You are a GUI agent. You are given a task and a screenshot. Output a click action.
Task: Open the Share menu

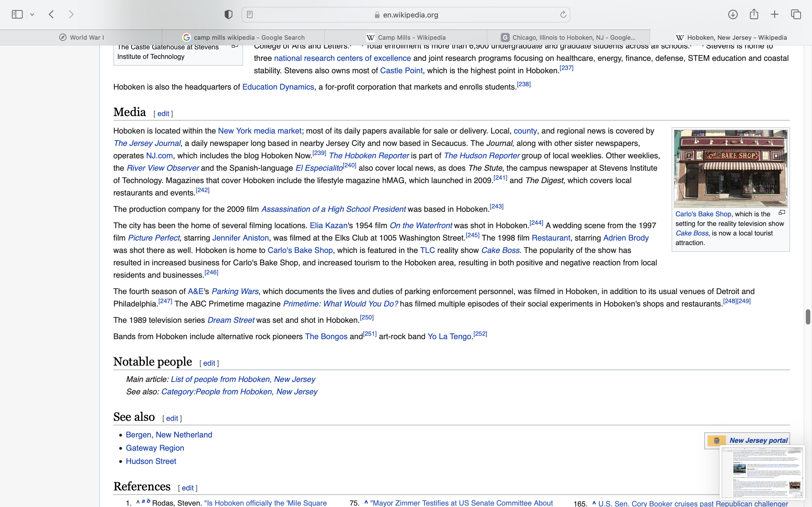[x=754, y=14]
